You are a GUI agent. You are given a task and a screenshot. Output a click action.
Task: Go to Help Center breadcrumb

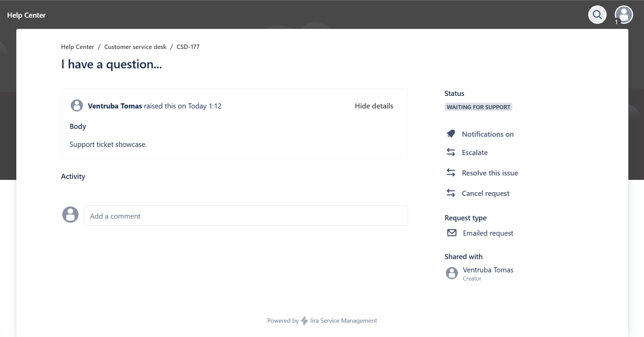78,47
